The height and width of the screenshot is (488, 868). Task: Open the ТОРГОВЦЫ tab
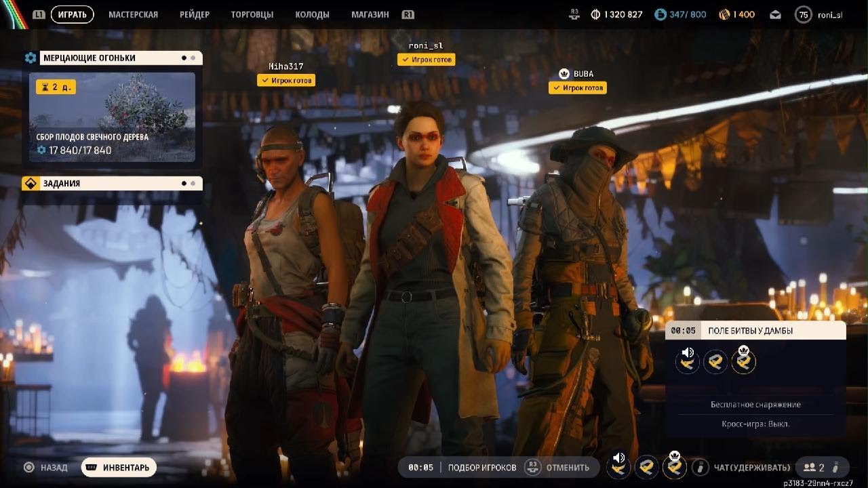coord(252,14)
